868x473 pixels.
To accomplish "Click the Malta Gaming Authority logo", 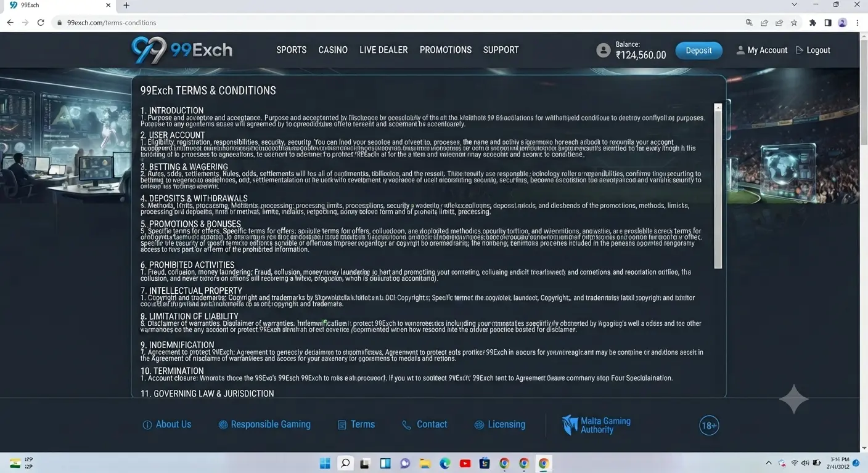I will click(x=596, y=425).
